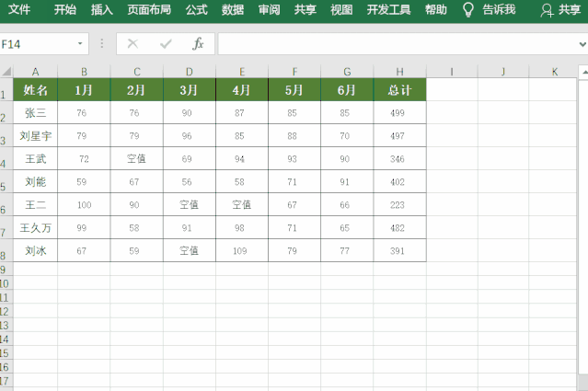This screenshot has height=391, width=588.
Task: Select total cell 391
Action: coord(399,250)
